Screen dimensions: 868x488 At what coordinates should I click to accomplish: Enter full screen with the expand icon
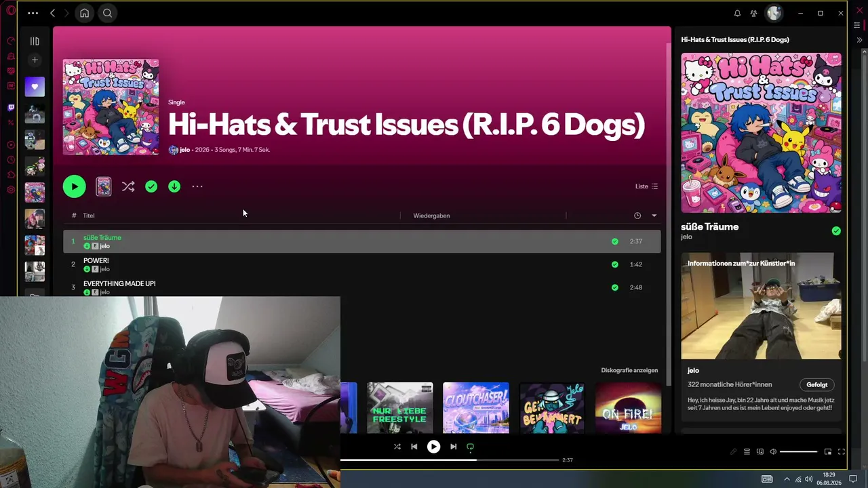click(842, 451)
